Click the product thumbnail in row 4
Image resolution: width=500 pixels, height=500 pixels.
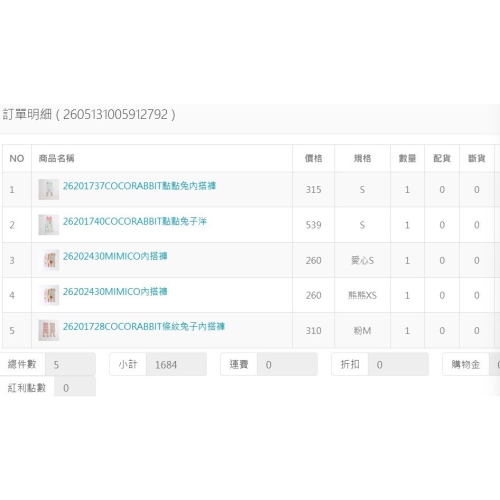pos(49,295)
